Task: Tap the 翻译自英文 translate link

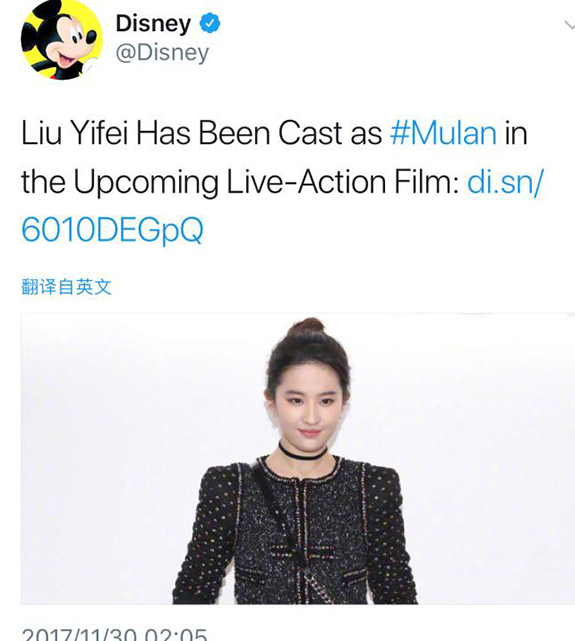Action: click(66, 287)
